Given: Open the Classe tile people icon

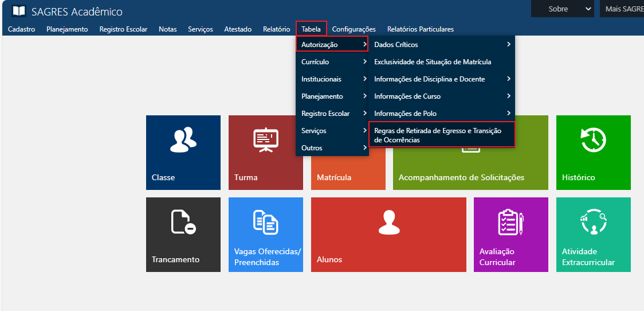Looking at the screenshot, I should pyautogui.click(x=183, y=140).
